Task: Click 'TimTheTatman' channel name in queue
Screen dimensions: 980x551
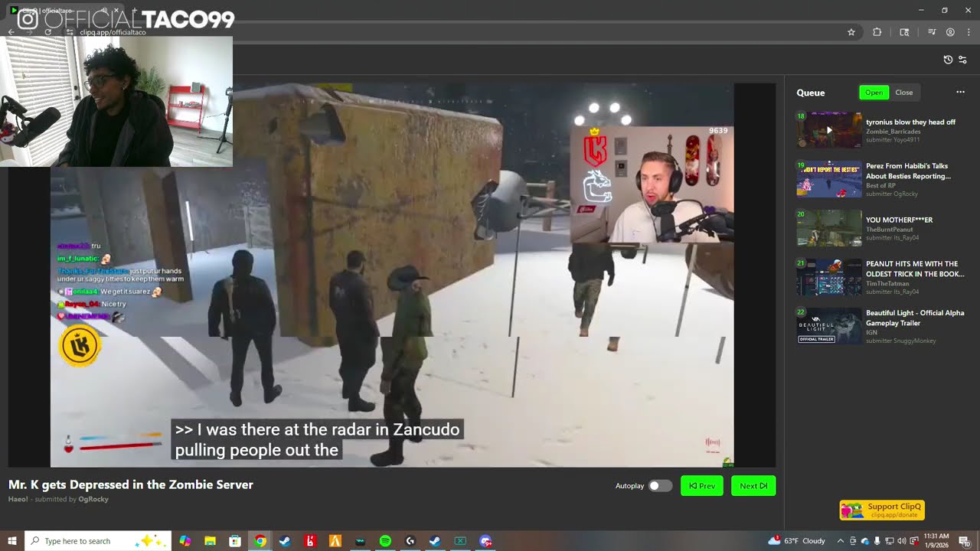Action: [x=887, y=283]
